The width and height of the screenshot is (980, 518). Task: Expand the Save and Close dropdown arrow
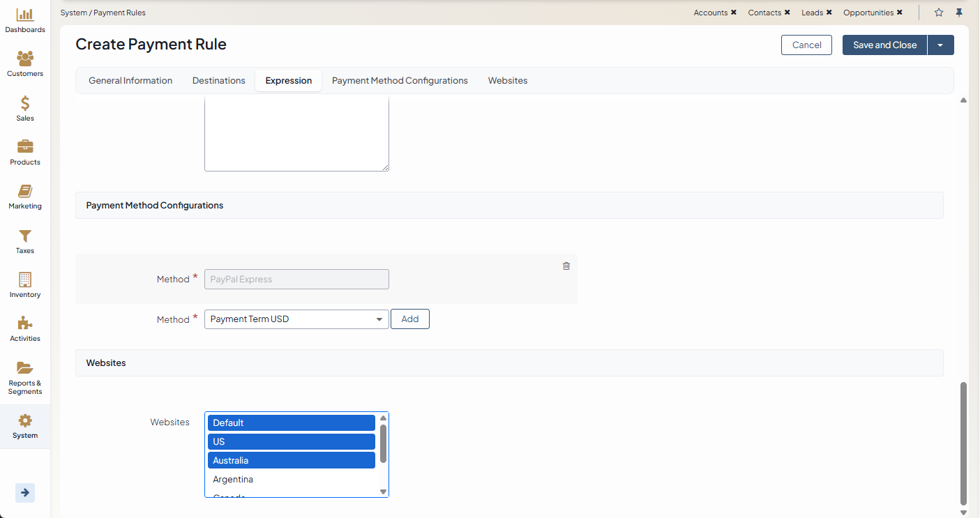[x=940, y=45]
